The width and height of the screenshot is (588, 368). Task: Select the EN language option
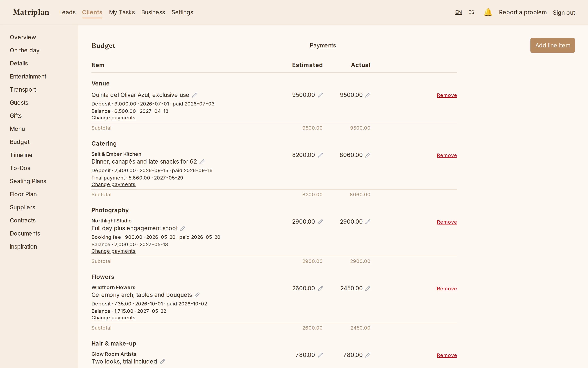pyautogui.click(x=458, y=12)
